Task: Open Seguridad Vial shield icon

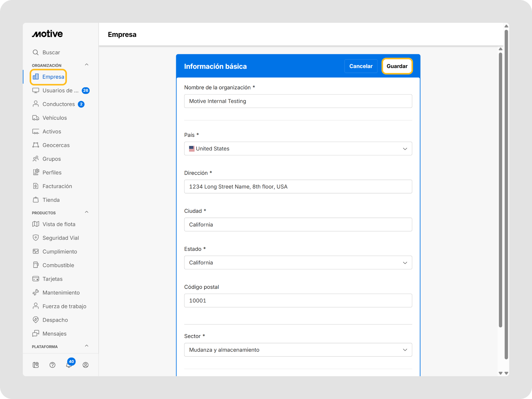Action: (x=36, y=238)
